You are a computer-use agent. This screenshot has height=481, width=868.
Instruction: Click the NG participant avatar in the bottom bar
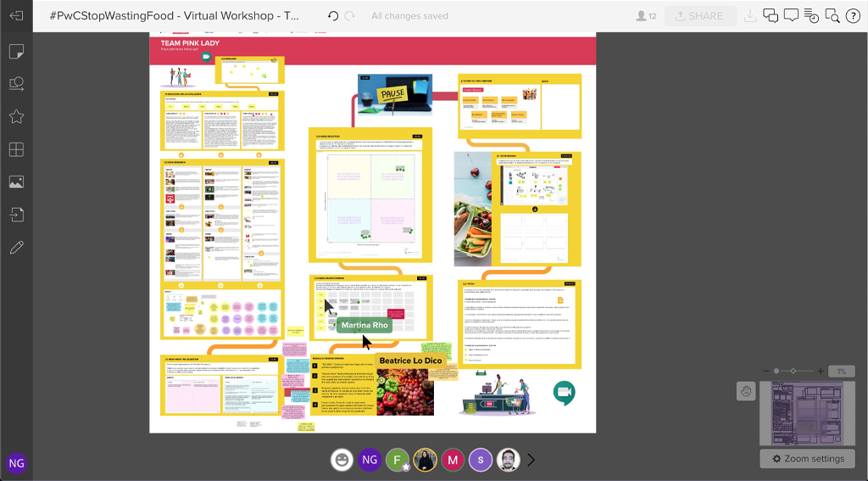coord(370,460)
